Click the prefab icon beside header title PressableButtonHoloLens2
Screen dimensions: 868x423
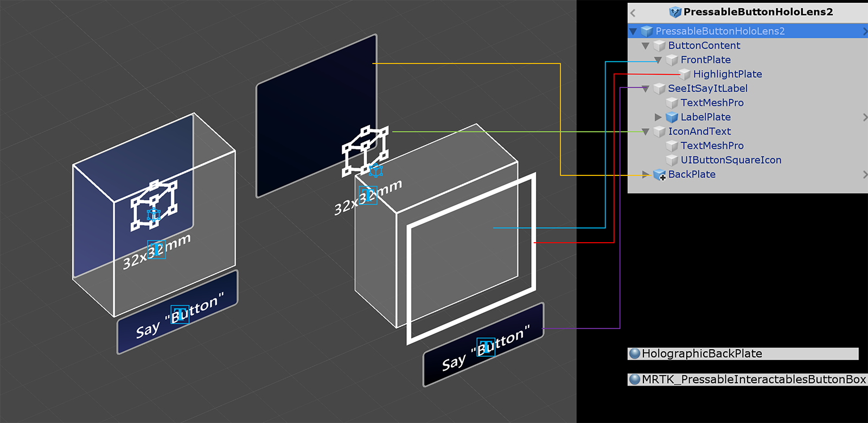(x=675, y=12)
